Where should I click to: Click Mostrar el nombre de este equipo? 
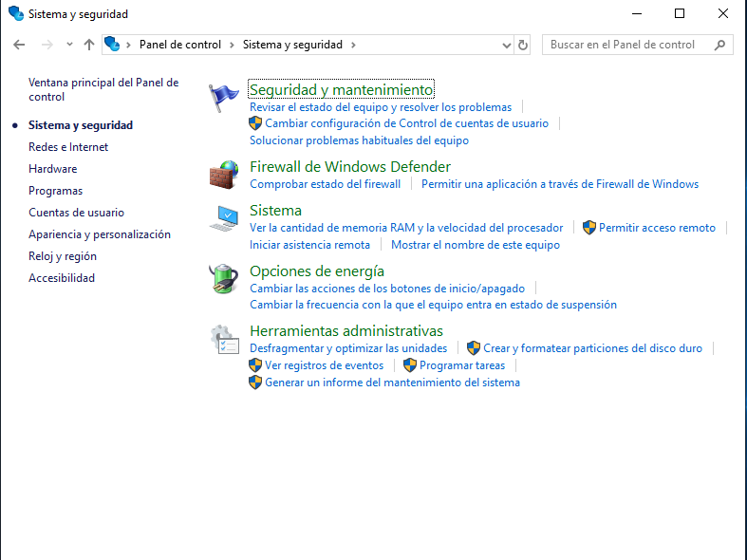tap(476, 245)
